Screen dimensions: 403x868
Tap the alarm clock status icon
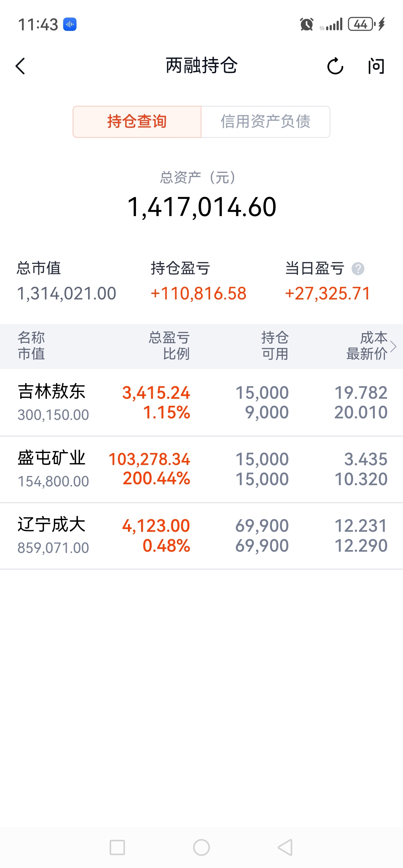306,25
